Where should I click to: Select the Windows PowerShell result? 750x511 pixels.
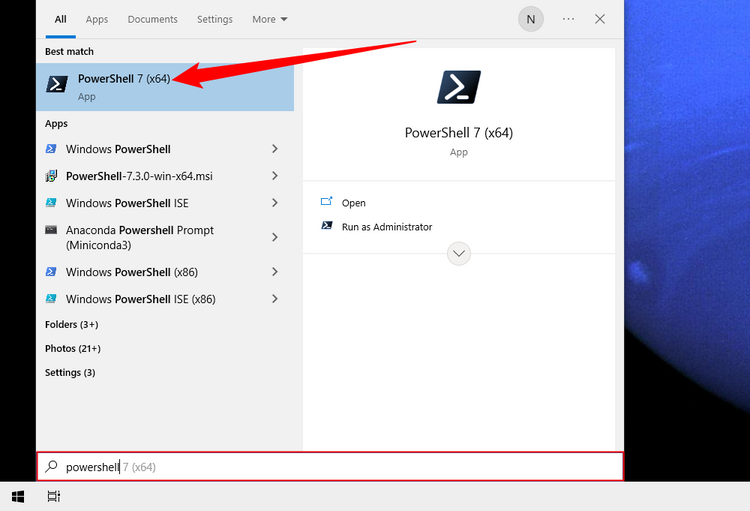[x=165, y=149]
